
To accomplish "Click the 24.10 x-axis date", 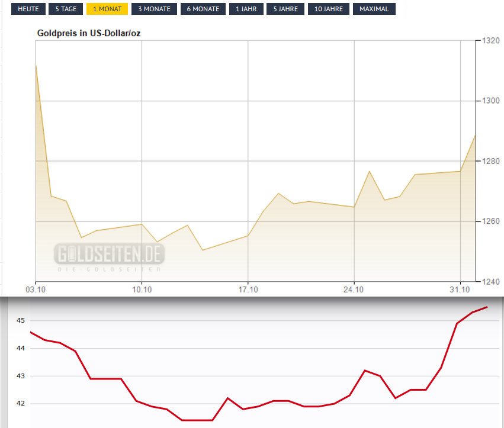I will point(354,290).
